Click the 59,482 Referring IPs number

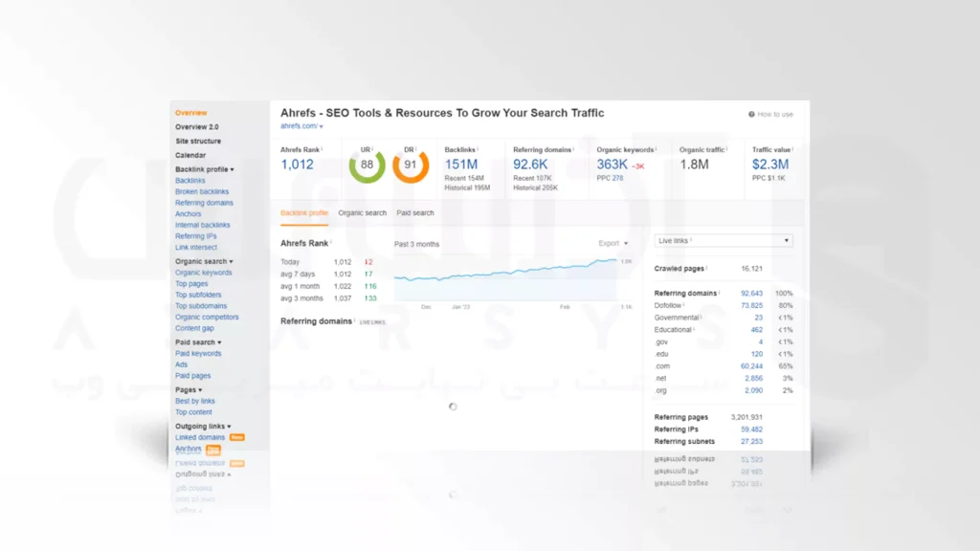point(752,430)
